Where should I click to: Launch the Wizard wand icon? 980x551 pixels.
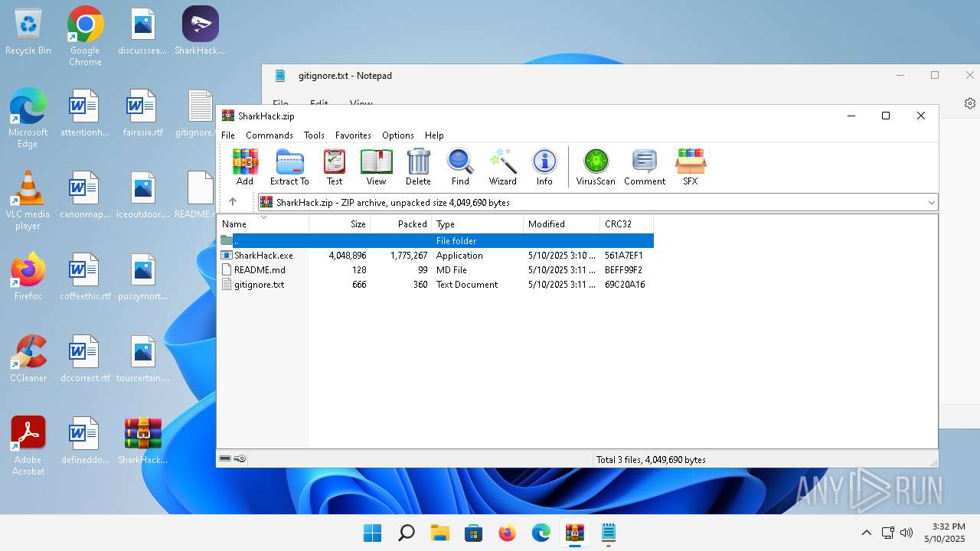click(503, 167)
